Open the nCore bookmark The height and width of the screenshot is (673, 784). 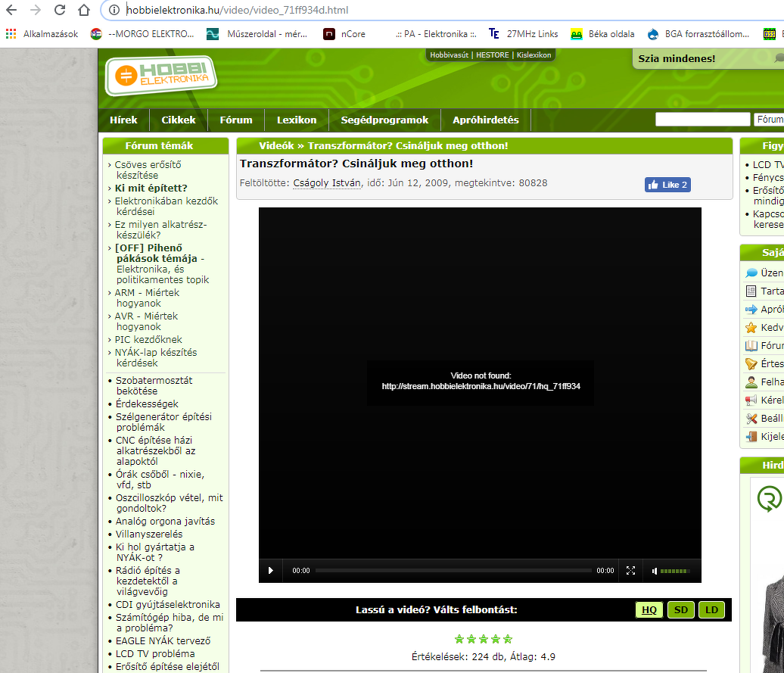pos(344,34)
